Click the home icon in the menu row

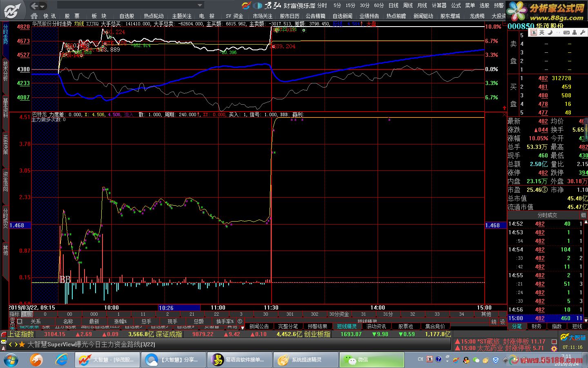pyautogui.click(x=34, y=16)
